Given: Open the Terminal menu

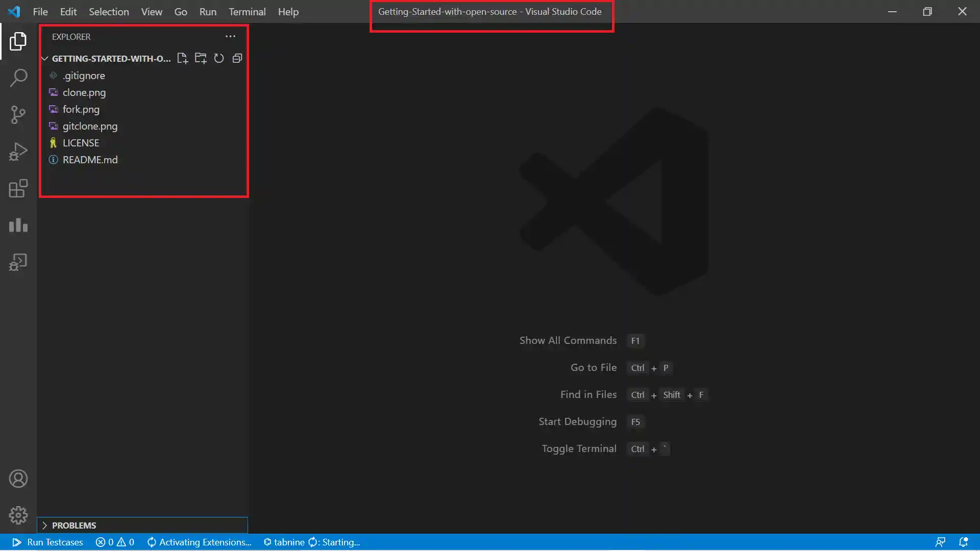Looking at the screenshot, I should point(247,12).
